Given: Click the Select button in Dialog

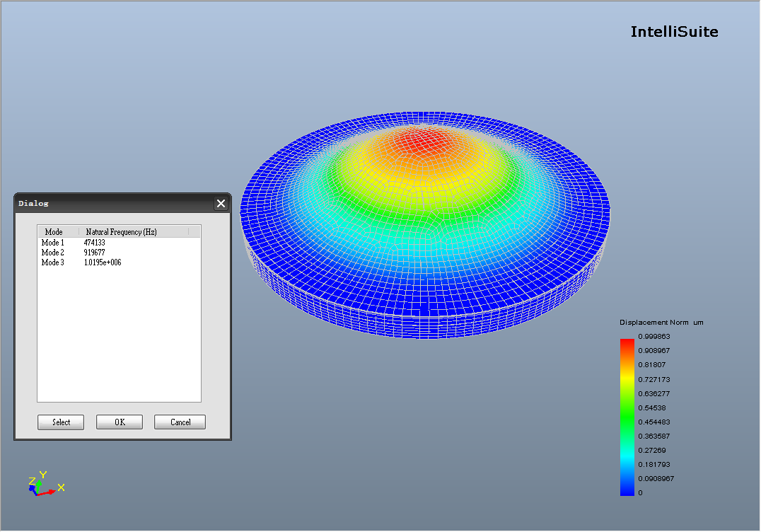Looking at the screenshot, I should (61, 422).
